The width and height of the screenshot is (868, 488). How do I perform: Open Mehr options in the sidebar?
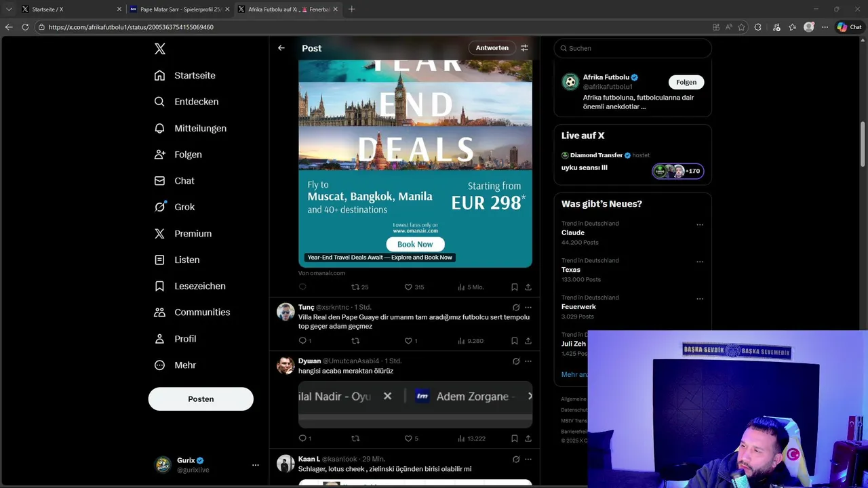pyautogui.click(x=175, y=365)
